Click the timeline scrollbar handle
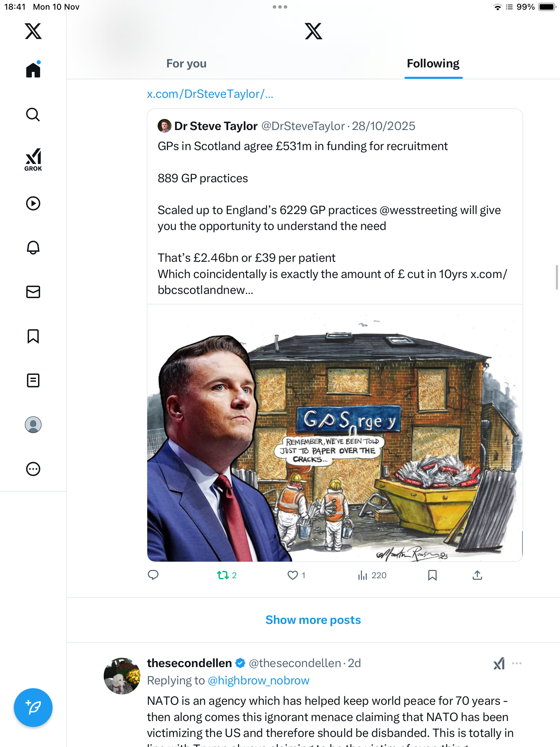 point(557,277)
